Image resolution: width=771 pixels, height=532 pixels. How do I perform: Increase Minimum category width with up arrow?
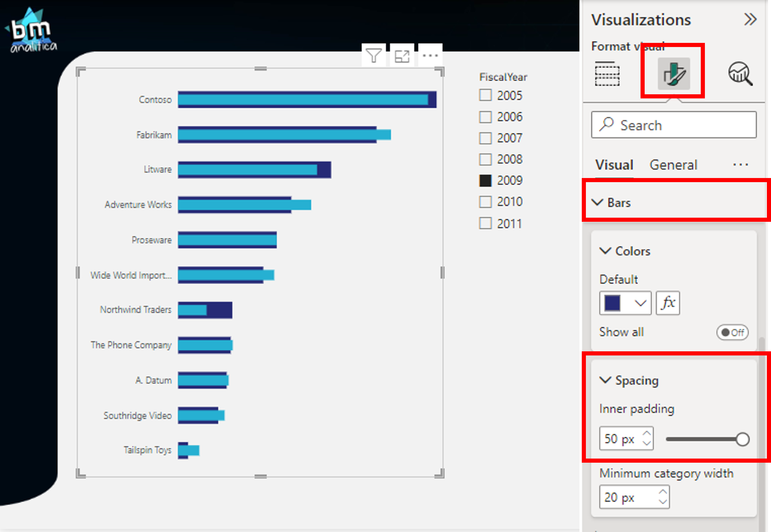click(663, 492)
